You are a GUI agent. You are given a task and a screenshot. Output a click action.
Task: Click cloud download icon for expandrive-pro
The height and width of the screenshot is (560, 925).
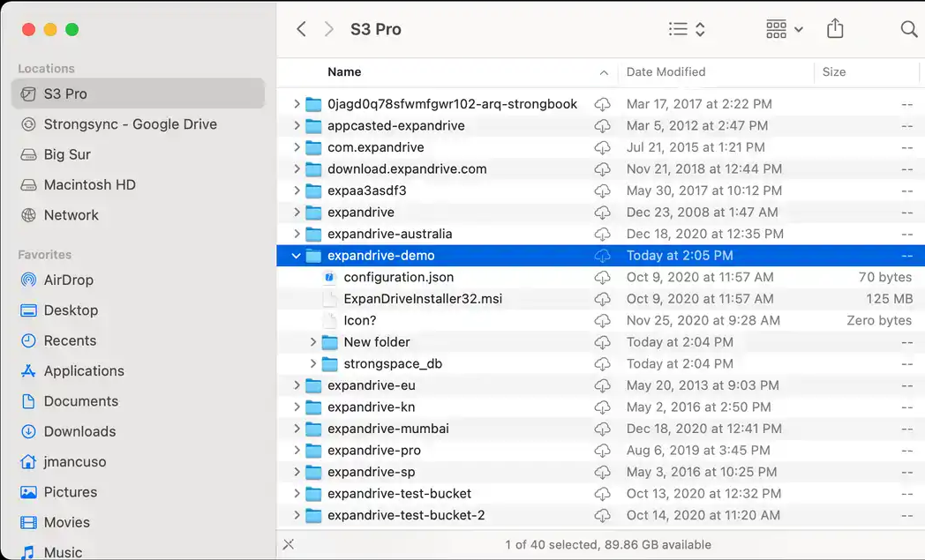pos(602,451)
